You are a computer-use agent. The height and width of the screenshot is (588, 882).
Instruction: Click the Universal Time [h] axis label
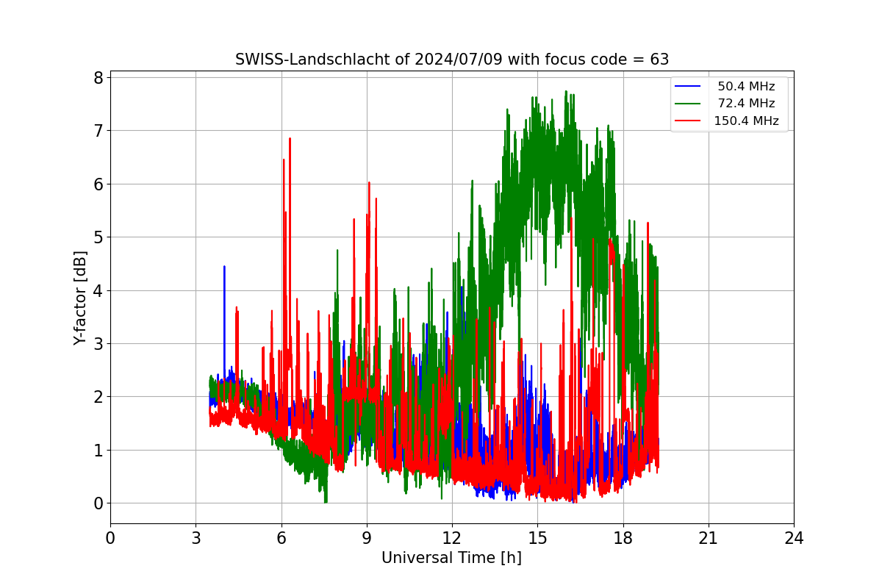coord(451,558)
